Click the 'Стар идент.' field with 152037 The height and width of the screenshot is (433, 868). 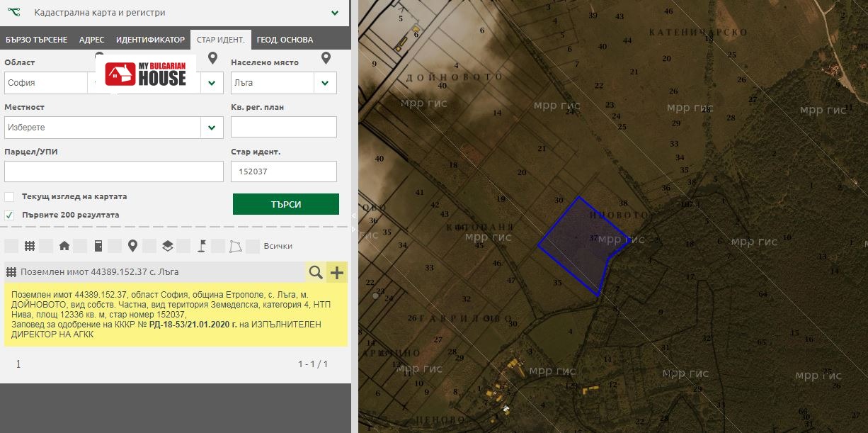point(283,171)
